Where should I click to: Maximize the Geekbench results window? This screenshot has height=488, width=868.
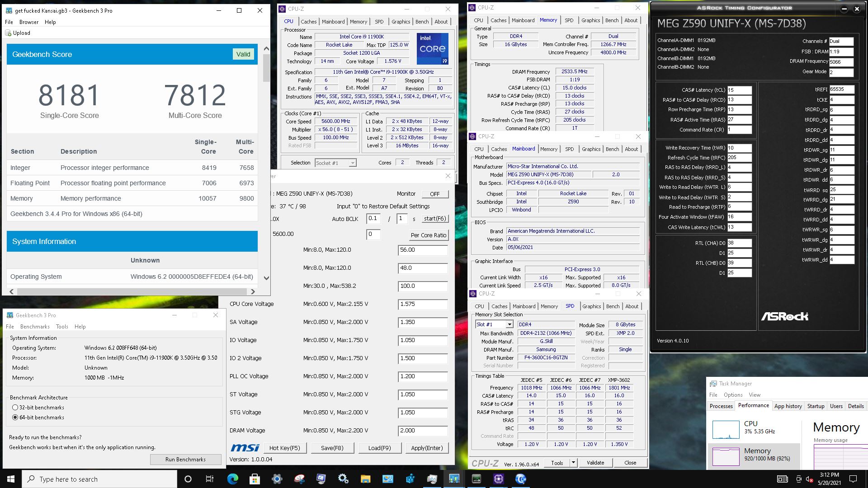(x=239, y=10)
